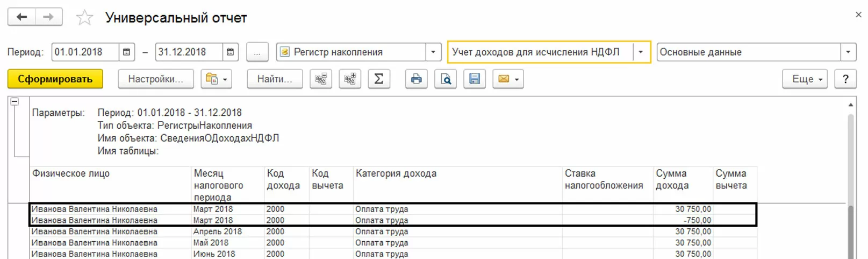
Task: Expand the Учет доходов для исчисления НДФЛ list
Action: pyautogui.click(x=641, y=52)
